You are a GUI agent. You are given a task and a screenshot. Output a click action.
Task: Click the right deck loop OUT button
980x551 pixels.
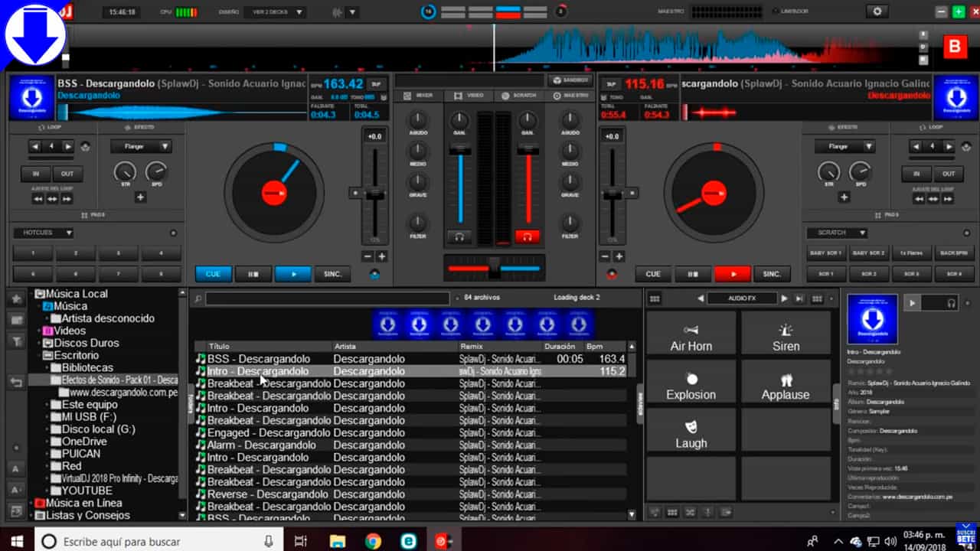tap(949, 174)
